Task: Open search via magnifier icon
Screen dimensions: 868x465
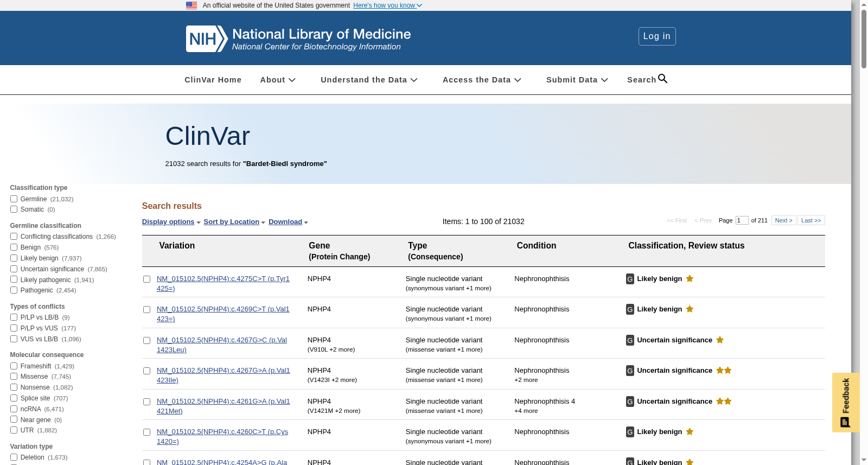Action: point(663,79)
